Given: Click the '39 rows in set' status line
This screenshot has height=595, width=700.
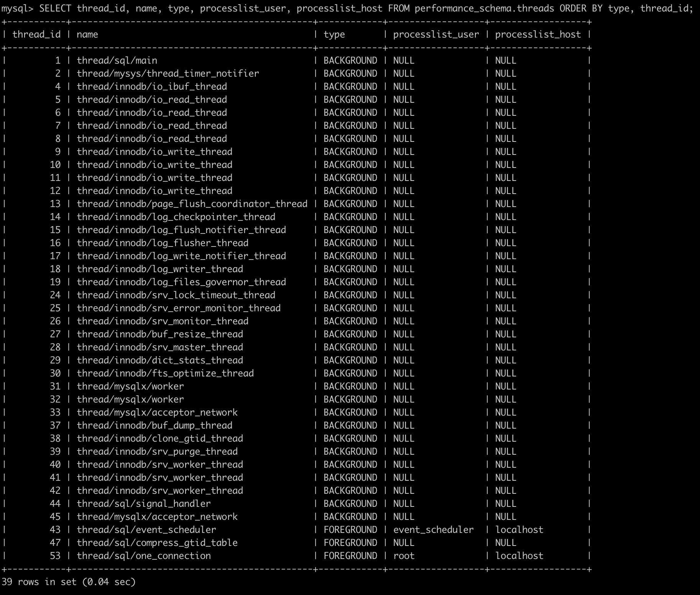Looking at the screenshot, I should point(69,582).
